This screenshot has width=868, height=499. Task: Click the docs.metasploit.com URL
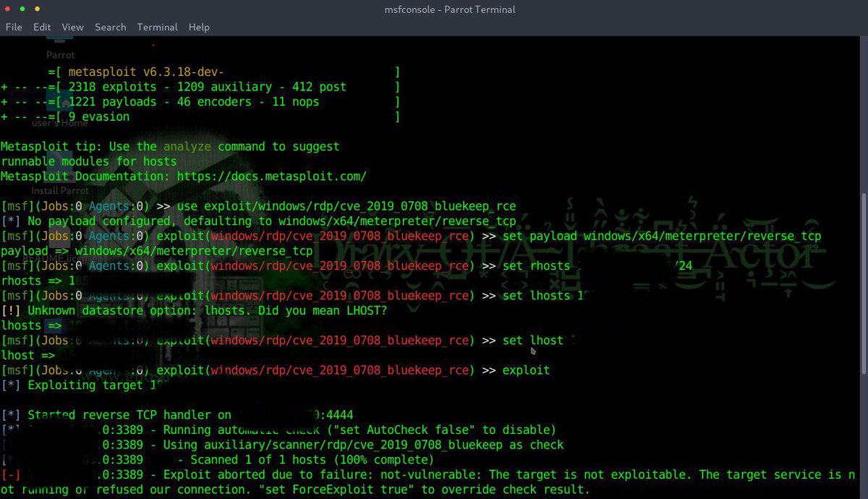click(x=271, y=176)
